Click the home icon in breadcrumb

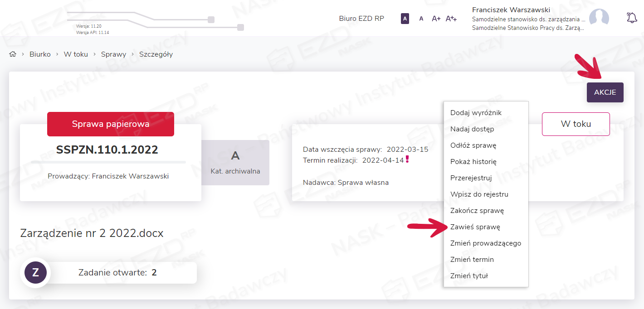pyautogui.click(x=13, y=54)
